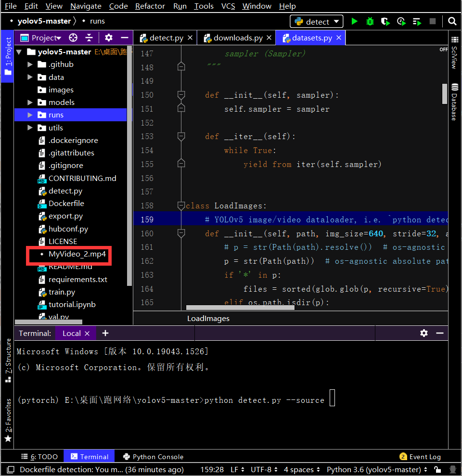462x476 pixels.
Task: Expand the models folder in Project tree
Action: pyautogui.click(x=29, y=102)
